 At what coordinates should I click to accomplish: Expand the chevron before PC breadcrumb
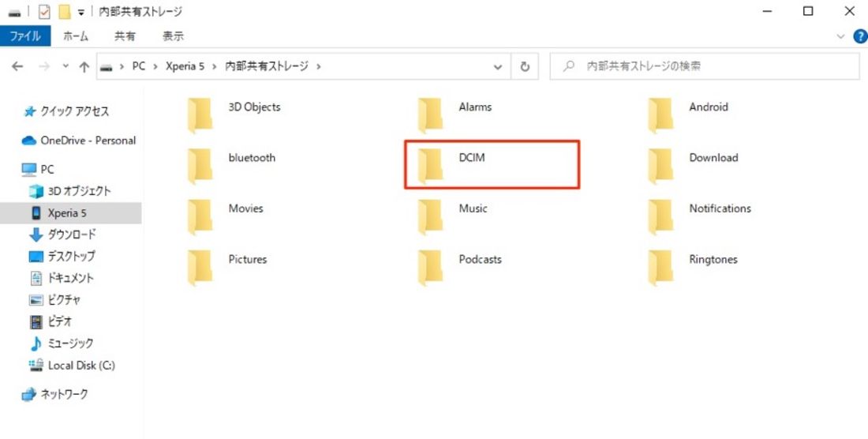tap(122, 66)
